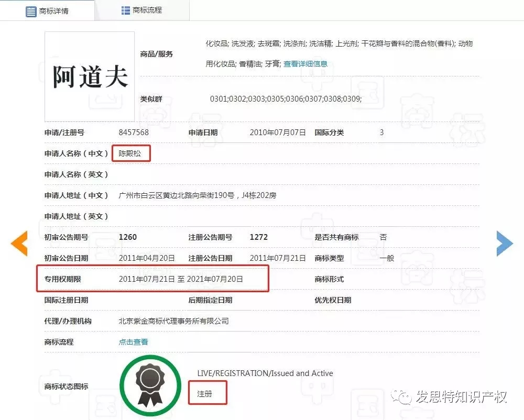Viewport: 524px width, 420px height.
Task: Select the 专用权期限 label
Action: pos(62,279)
